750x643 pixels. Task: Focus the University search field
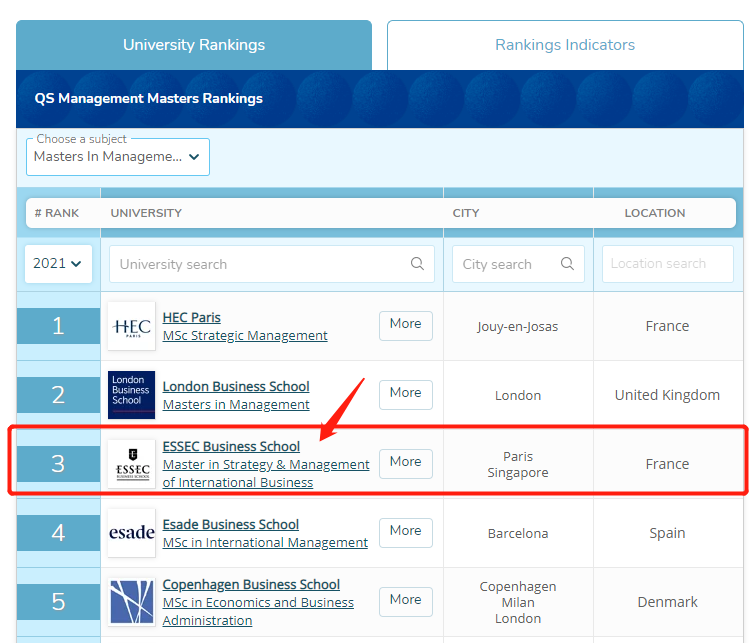tap(272, 264)
